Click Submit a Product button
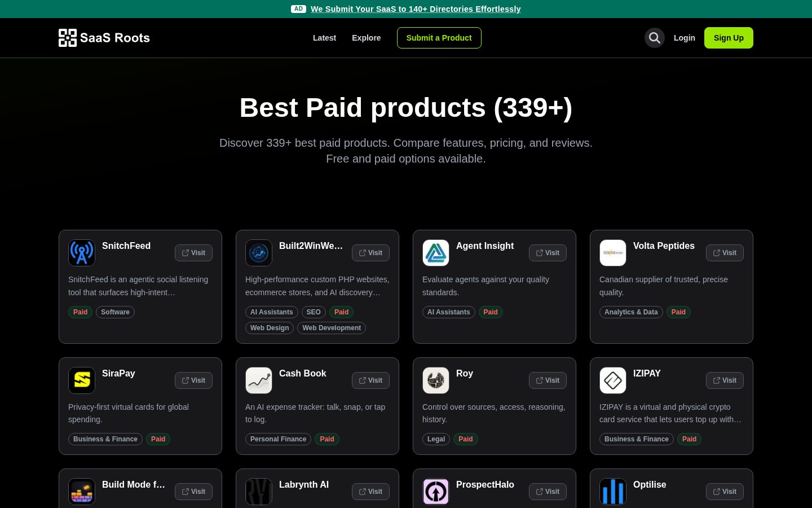 (x=439, y=38)
